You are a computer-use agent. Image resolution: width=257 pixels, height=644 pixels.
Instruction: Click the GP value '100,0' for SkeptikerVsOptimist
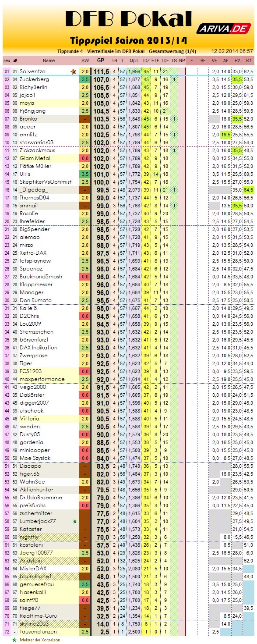tap(101, 182)
